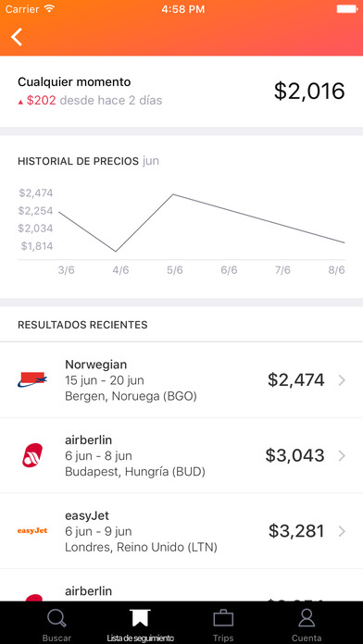Tap the Norwegian airline logo
363x644 pixels.
coord(32,379)
